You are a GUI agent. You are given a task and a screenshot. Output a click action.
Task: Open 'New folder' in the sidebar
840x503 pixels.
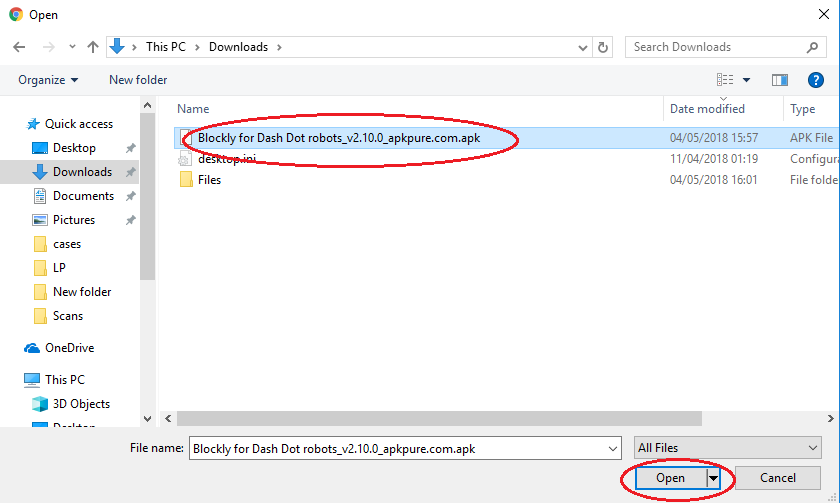click(x=82, y=292)
